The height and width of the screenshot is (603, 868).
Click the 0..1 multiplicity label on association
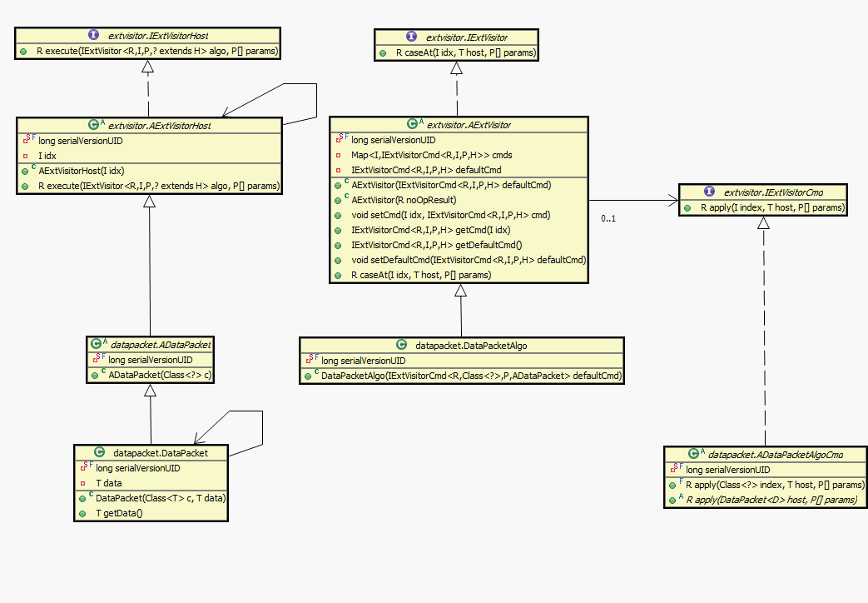coord(609,218)
